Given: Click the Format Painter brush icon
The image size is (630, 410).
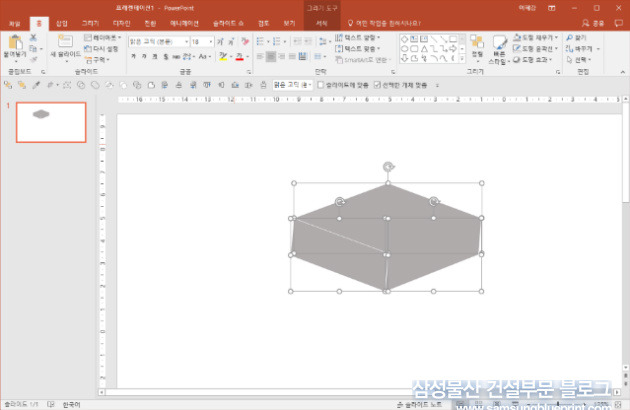Looking at the screenshot, I should tap(33, 59).
